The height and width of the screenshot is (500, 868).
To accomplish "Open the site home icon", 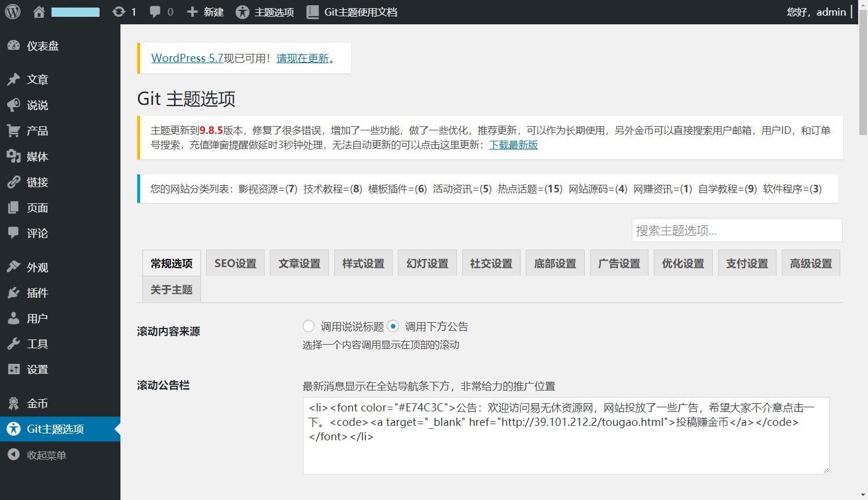I will click(x=39, y=12).
